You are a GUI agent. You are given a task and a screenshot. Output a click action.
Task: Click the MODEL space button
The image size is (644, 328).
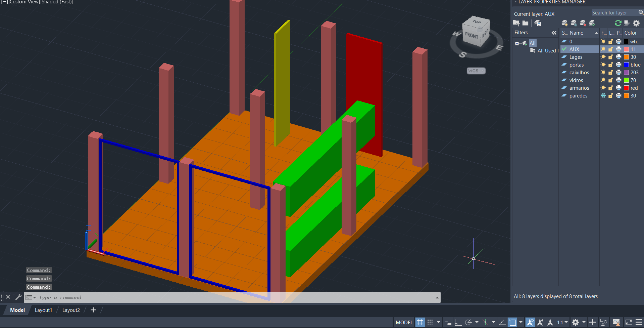click(x=404, y=322)
